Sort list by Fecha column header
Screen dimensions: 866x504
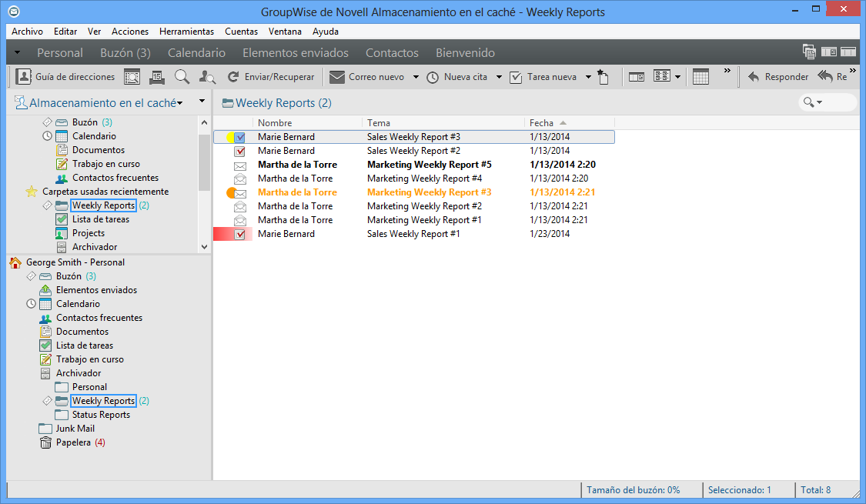pos(570,123)
